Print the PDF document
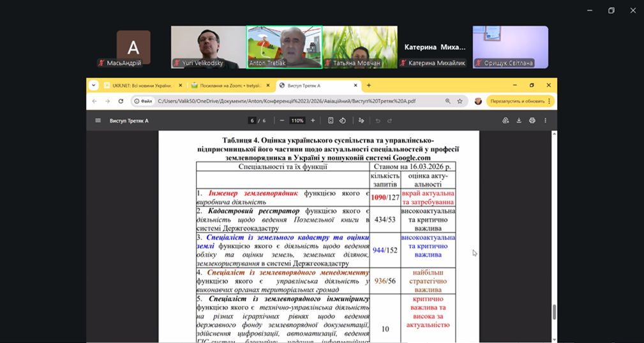The image size is (644, 343). [531, 121]
